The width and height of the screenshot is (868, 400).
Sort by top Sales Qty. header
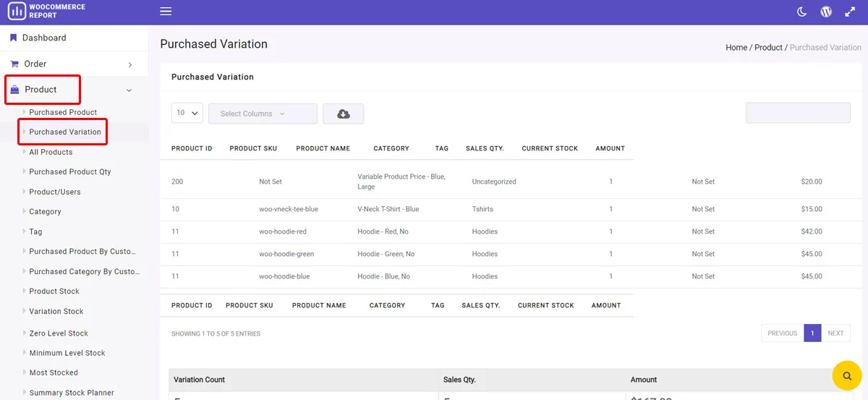click(485, 148)
